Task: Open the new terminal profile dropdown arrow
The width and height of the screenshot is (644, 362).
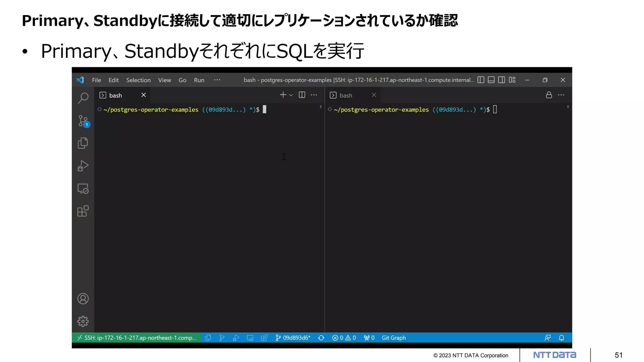Action: 291,95
